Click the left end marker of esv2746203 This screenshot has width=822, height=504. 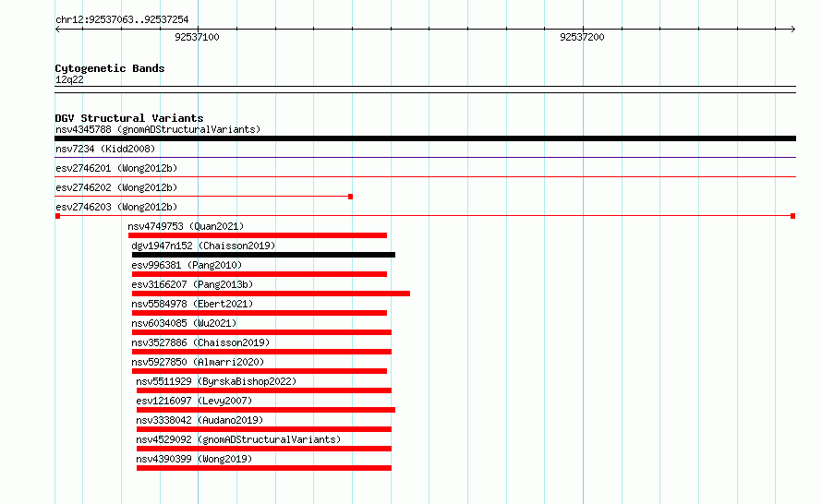pyautogui.click(x=57, y=216)
